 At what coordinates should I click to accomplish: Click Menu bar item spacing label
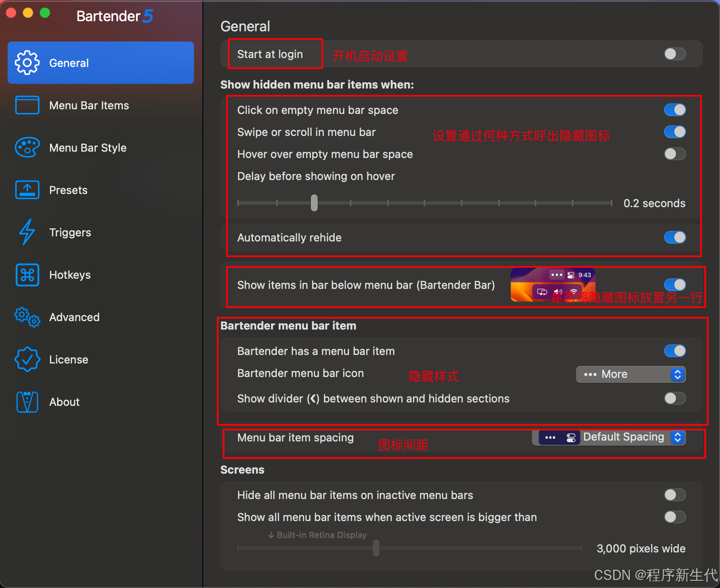pos(296,438)
